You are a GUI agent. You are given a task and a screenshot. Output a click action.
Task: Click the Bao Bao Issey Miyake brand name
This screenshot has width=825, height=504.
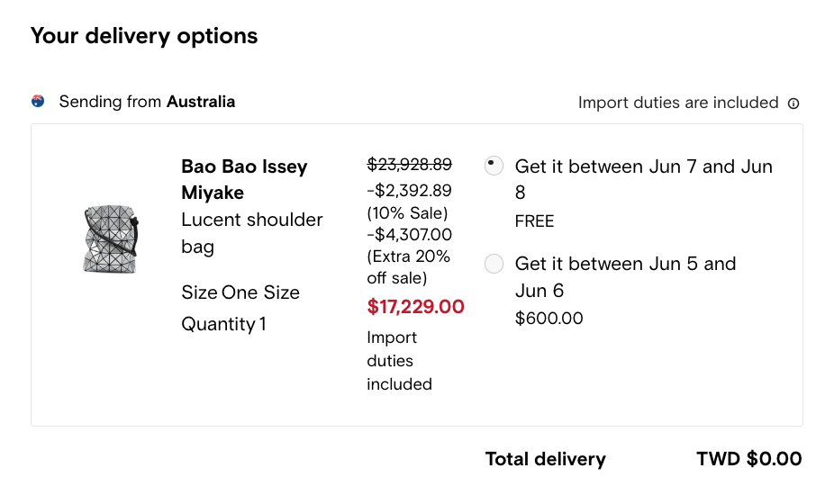(x=244, y=179)
